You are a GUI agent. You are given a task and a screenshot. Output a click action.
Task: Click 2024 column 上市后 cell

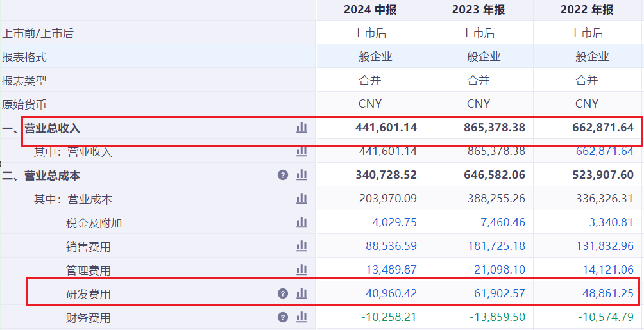370,33
